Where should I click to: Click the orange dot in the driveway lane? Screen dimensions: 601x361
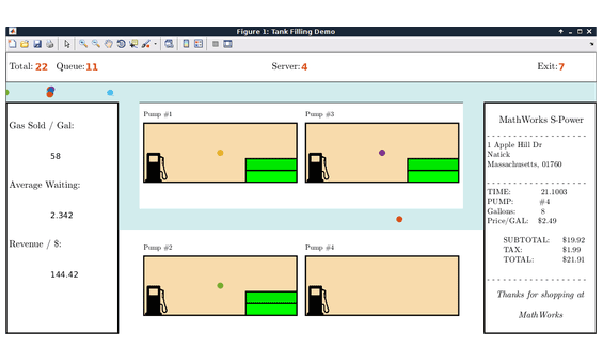tap(399, 219)
